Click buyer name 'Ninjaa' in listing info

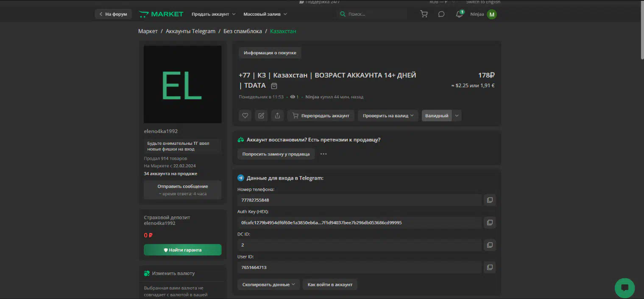(312, 97)
